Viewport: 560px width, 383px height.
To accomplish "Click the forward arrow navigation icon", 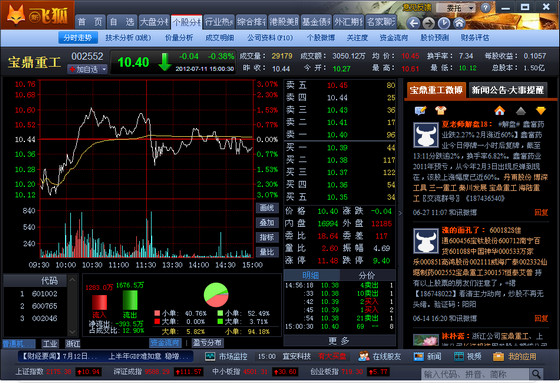I will point(429,23).
